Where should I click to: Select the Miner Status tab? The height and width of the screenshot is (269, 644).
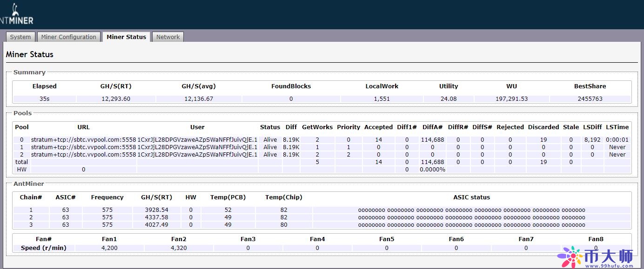click(126, 37)
